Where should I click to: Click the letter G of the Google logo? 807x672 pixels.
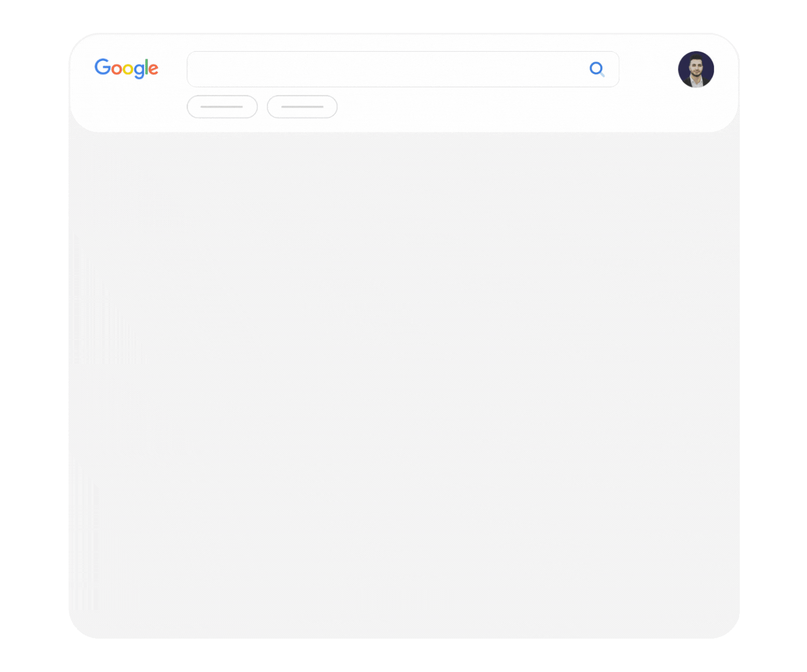pyautogui.click(x=102, y=67)
